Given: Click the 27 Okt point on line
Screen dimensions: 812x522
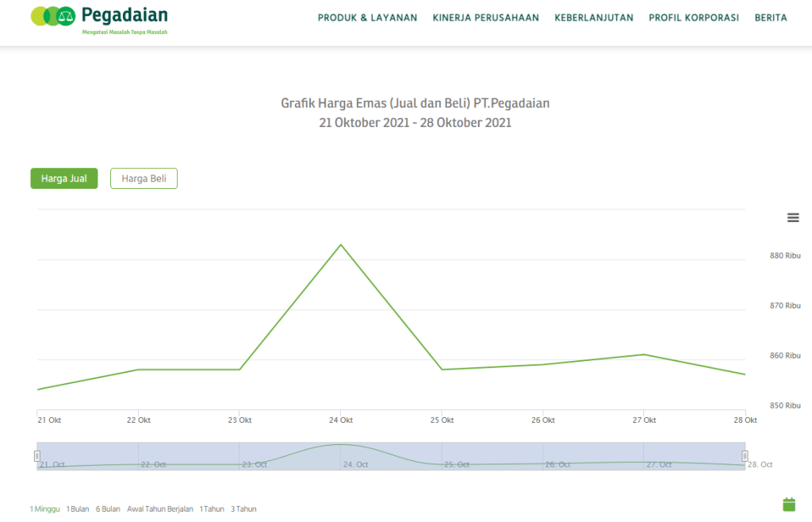Looking at the screenshot, I should point(644,355).
